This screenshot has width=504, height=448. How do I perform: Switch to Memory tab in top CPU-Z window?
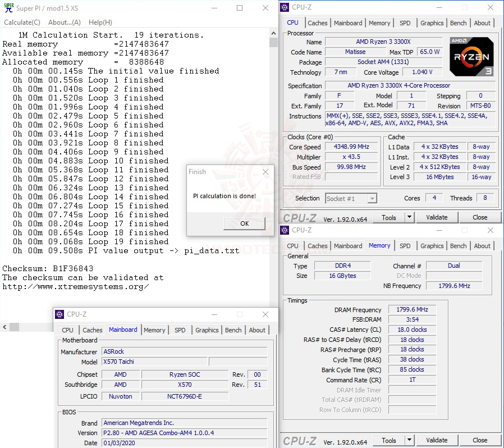pyautogui.click(x=379, y=23)
